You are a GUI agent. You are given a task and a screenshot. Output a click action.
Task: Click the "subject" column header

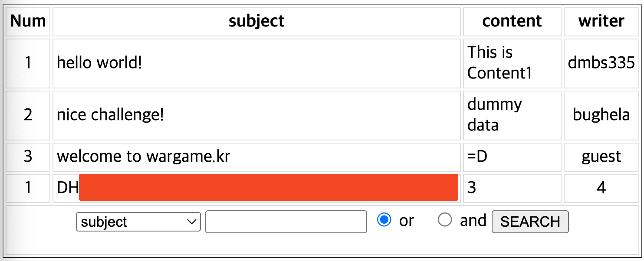point(256,21)
